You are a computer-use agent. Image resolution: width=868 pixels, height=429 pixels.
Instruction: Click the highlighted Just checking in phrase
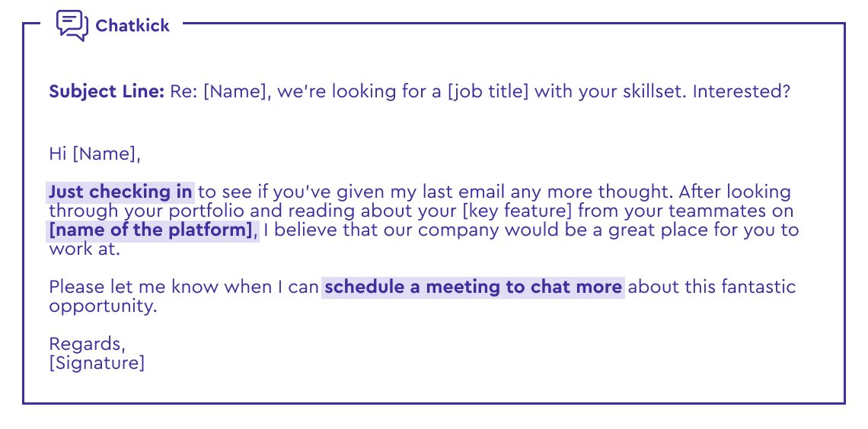click(120, 192)
